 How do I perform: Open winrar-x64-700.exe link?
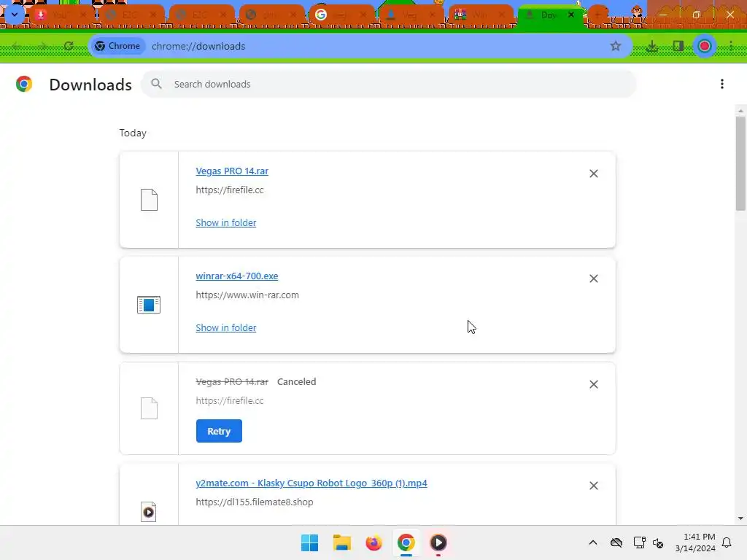[237, 276]
